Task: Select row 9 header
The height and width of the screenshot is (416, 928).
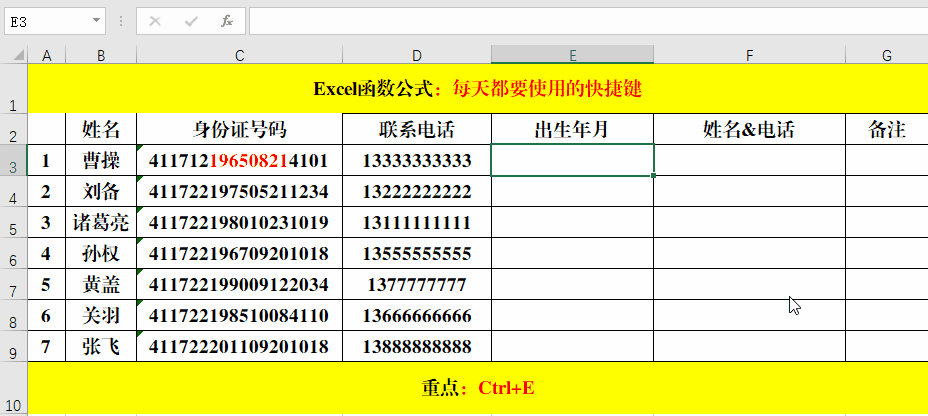Action: 14,346
